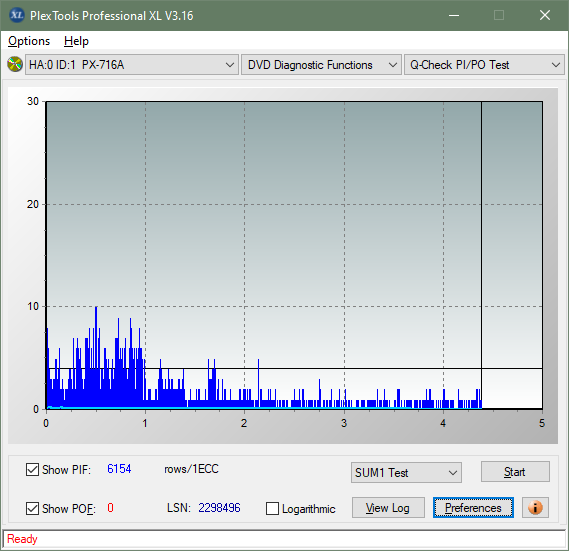
Task: Toggle the Show PIF checkbox
Action: (x=32, y=469)
